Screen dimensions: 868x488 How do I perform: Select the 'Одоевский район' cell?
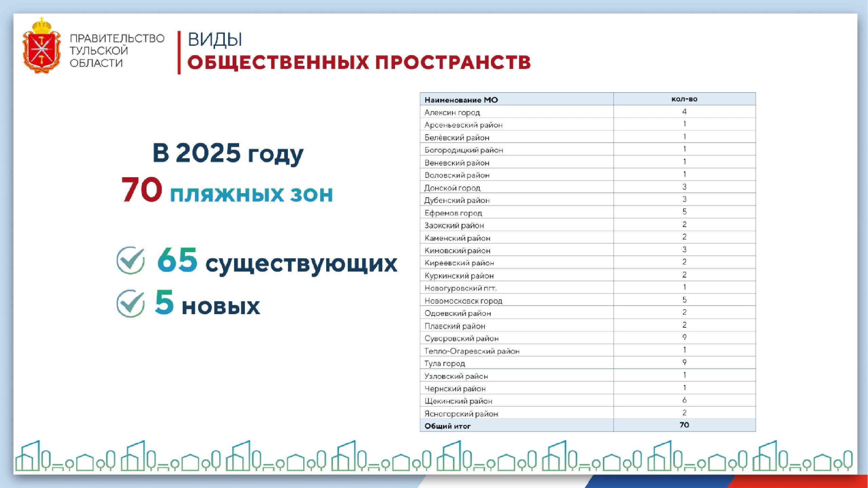(x=517, y=312)
